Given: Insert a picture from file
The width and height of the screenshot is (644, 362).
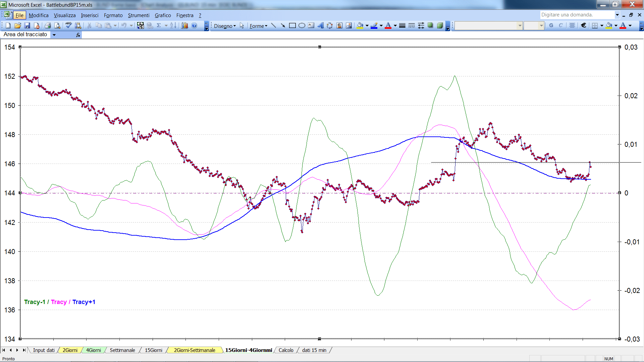Looking at the screenshot, I should pyautogui.click(x=349, y=25).
